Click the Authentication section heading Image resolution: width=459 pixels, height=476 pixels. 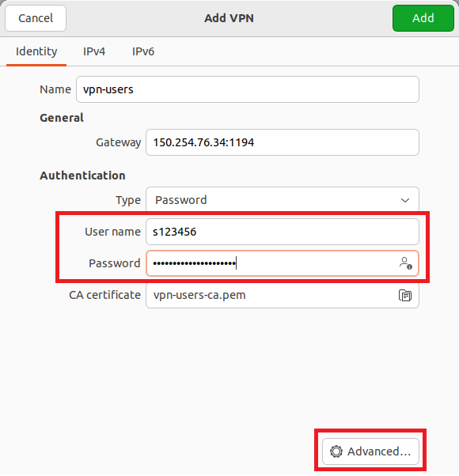(x=82, y=176)
